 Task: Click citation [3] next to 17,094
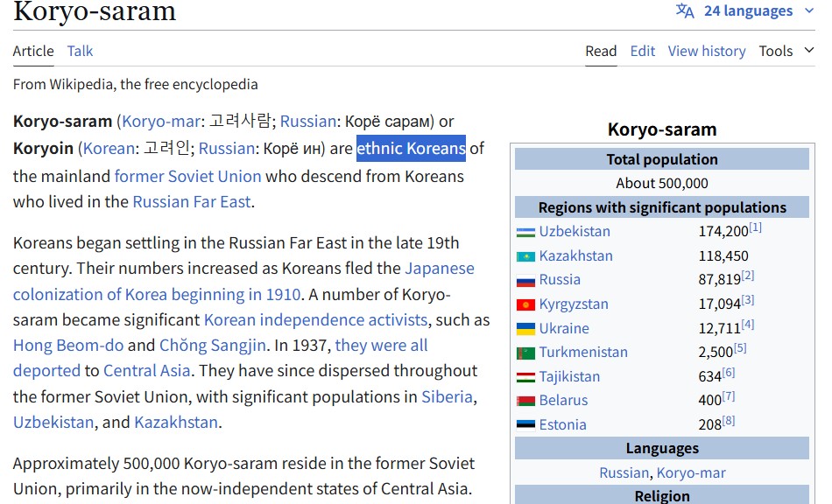[748, 300]
